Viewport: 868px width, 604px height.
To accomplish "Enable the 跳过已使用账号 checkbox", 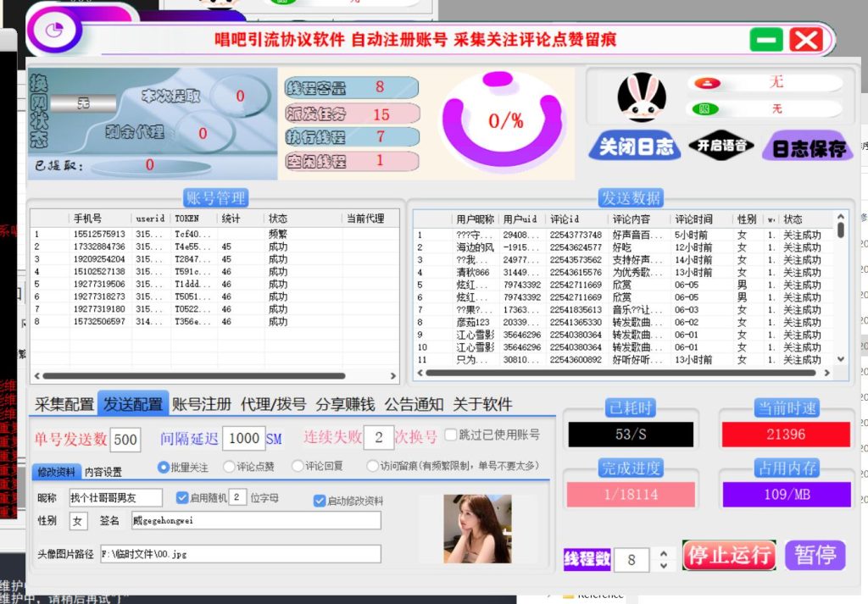I will point(451,435).
